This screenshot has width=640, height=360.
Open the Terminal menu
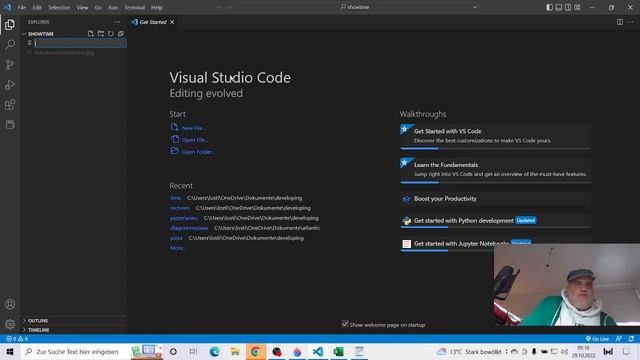click(134, 7)
